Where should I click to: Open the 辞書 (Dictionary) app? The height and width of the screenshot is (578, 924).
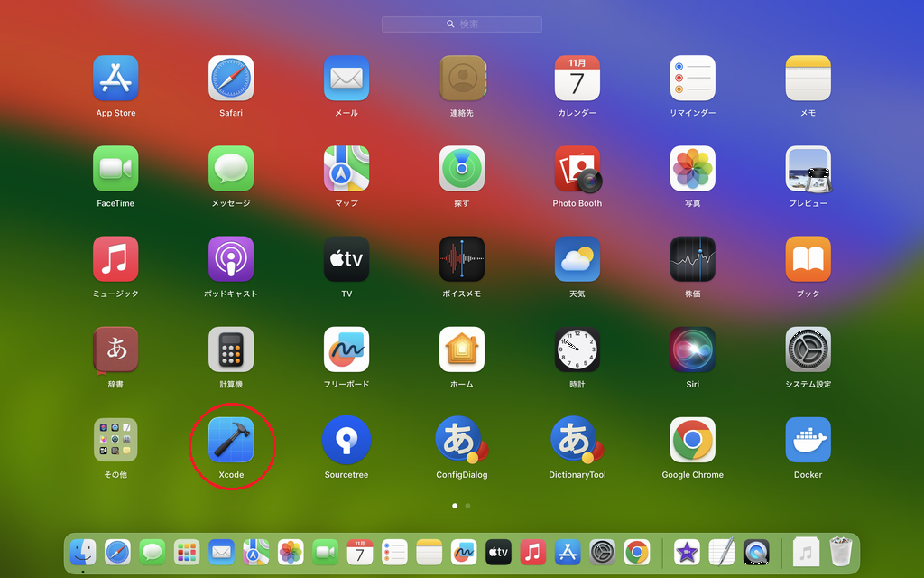click(x=115, y=350)
